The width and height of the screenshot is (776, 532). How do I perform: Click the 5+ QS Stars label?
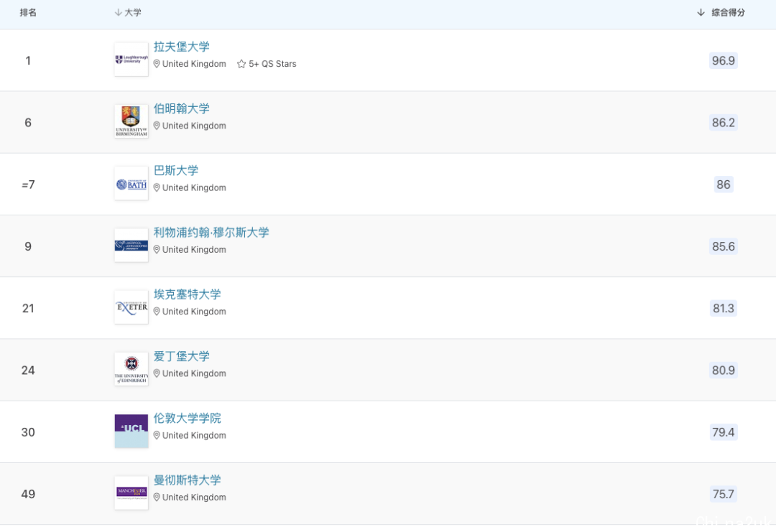point(273,64)
